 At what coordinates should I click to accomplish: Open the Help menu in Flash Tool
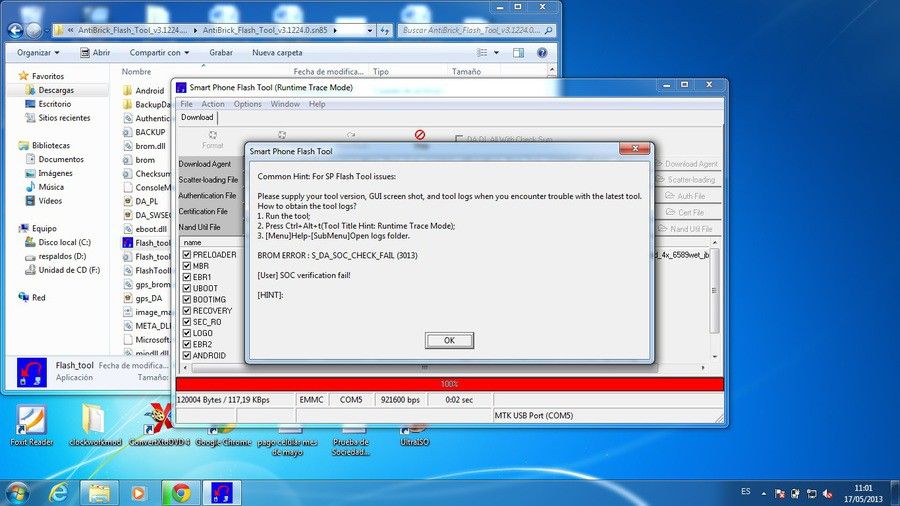click(317, 104)
